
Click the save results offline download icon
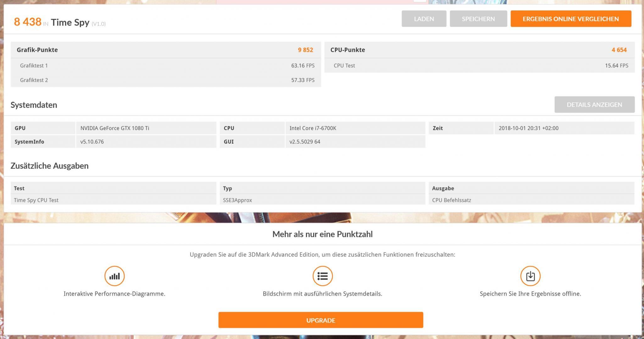tap(530, 276)
